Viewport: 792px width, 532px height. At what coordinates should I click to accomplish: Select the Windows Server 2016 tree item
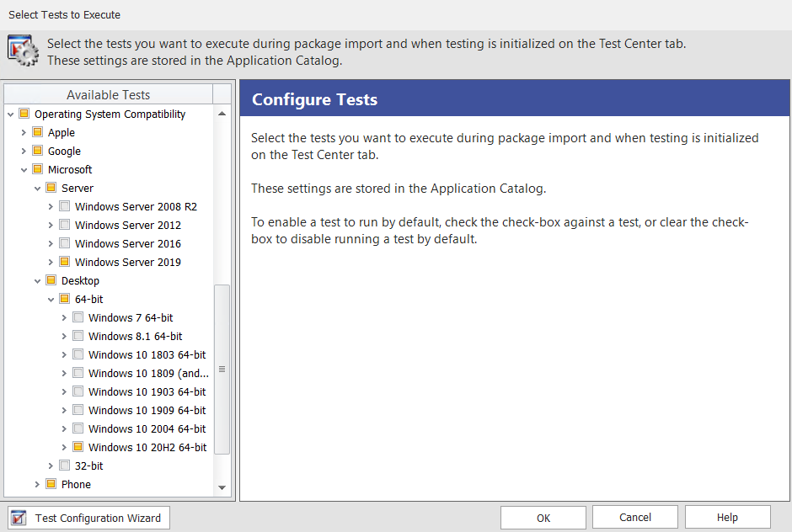point(127,243)
